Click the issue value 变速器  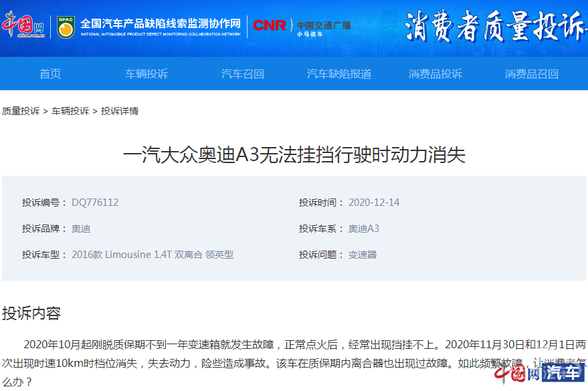[363, 255]
